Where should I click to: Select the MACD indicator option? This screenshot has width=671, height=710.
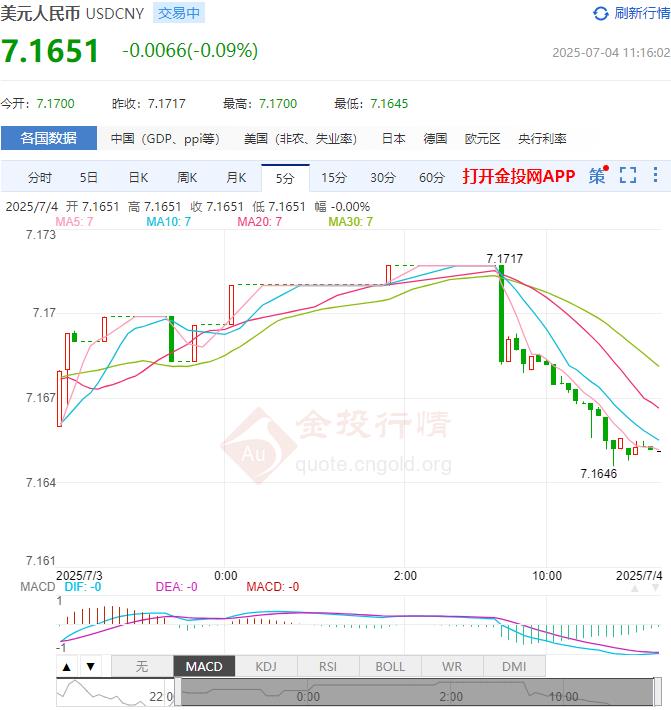pyautogui.click(x=204, y=667)
